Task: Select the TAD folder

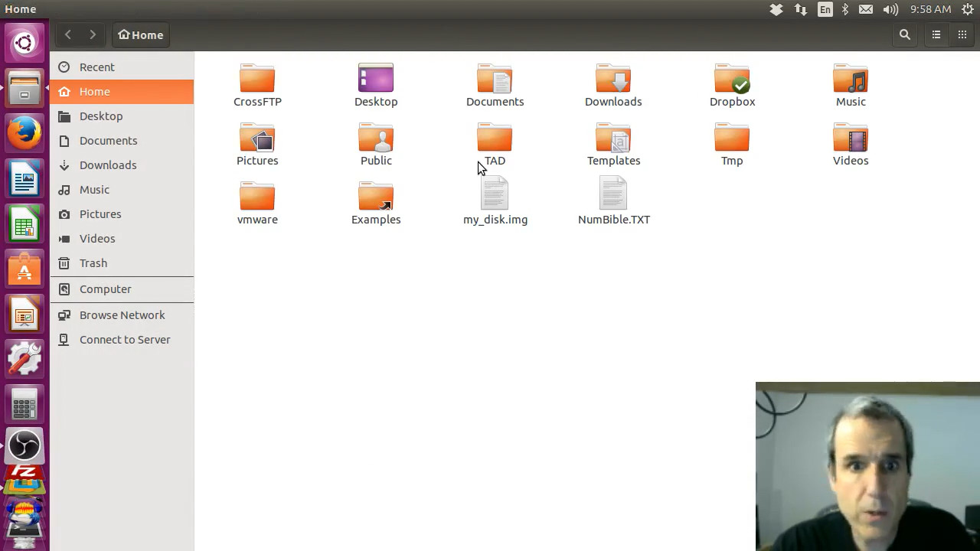Action: tap(495, 144)
